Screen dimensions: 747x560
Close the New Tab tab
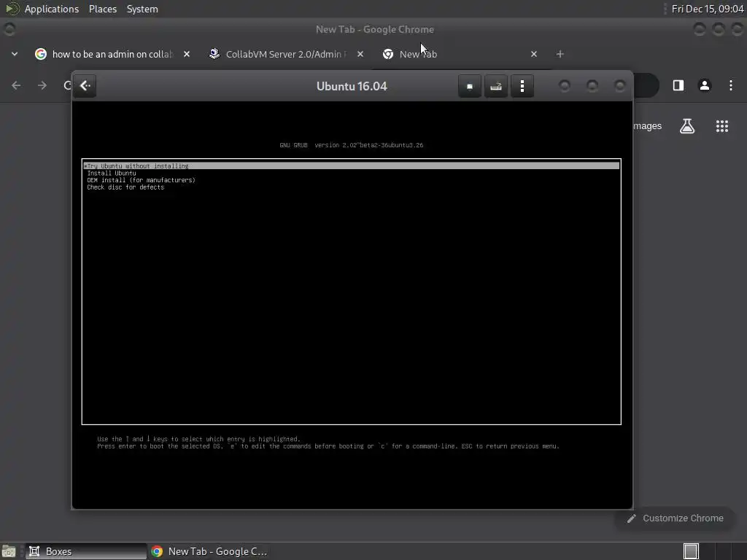[533, 54]
